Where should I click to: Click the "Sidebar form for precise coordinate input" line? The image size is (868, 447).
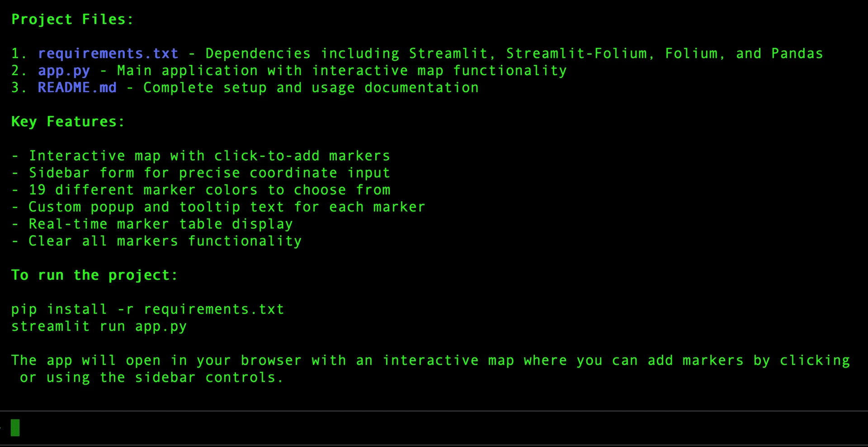point(209,173)
